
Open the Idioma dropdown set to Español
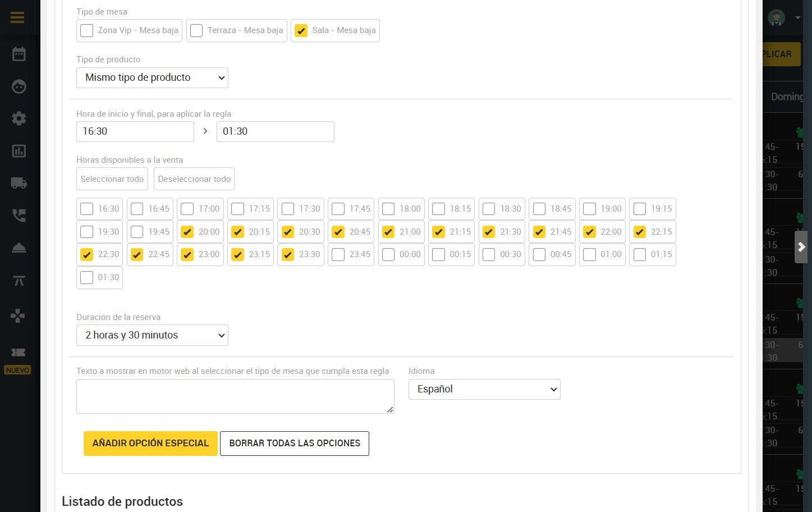point(484,389)
